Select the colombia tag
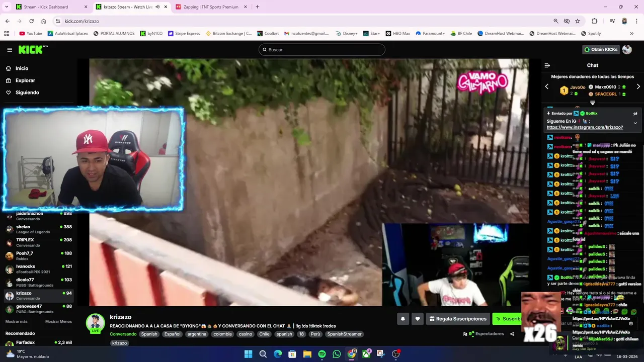 [x=222, y=334]
